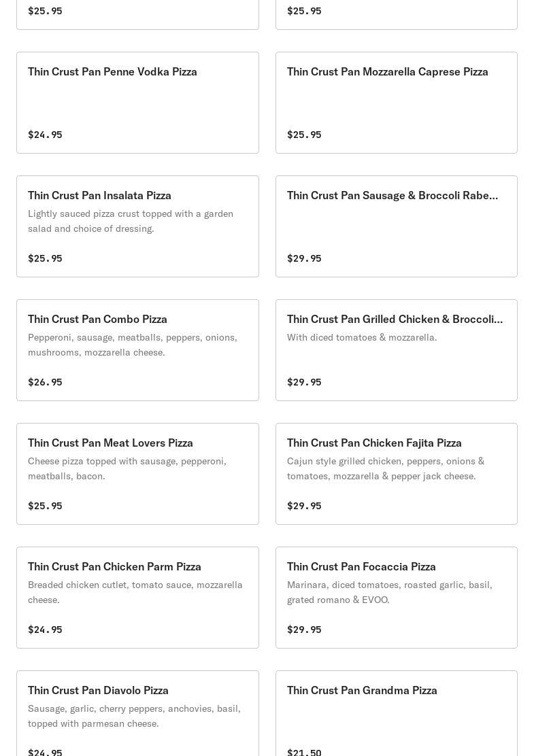The width and height of the screenshot is (534, 756).
Task: Open Grilled Chicken & Broccoli pizza item
Action: 395,320
